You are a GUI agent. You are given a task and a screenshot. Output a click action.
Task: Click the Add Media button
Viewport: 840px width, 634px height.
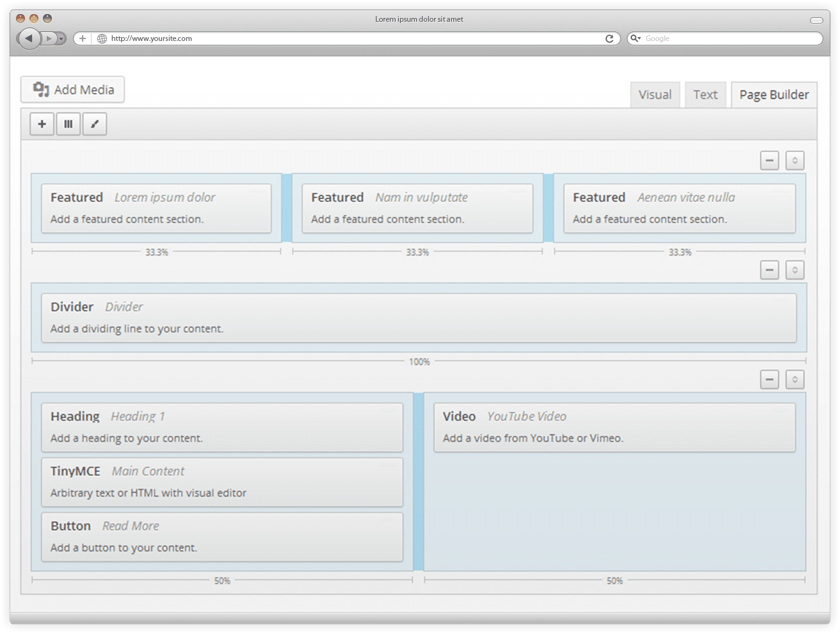73,90
